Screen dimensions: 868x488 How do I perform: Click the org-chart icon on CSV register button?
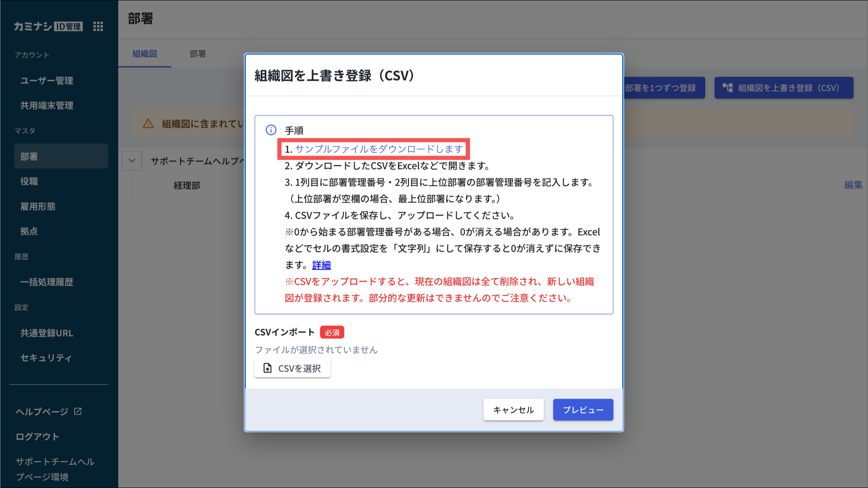tap(727, 88)
